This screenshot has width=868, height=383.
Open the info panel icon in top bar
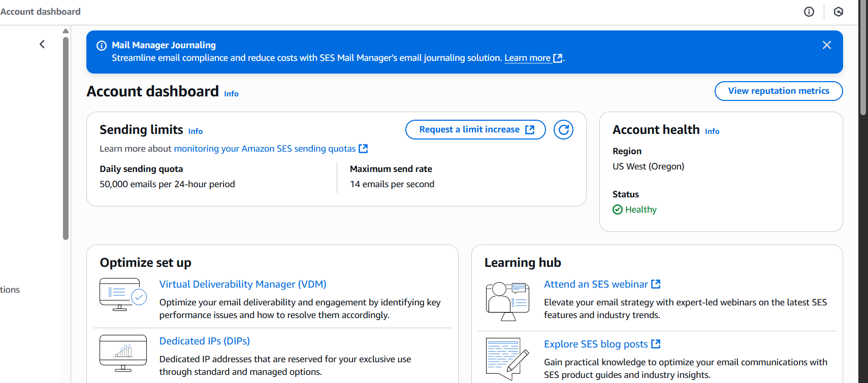(809, 12)
